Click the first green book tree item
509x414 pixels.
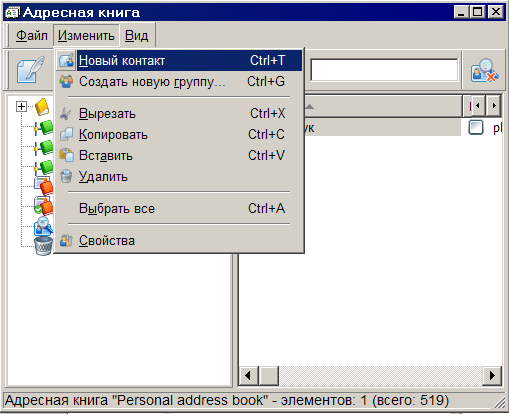click(44, 128)
